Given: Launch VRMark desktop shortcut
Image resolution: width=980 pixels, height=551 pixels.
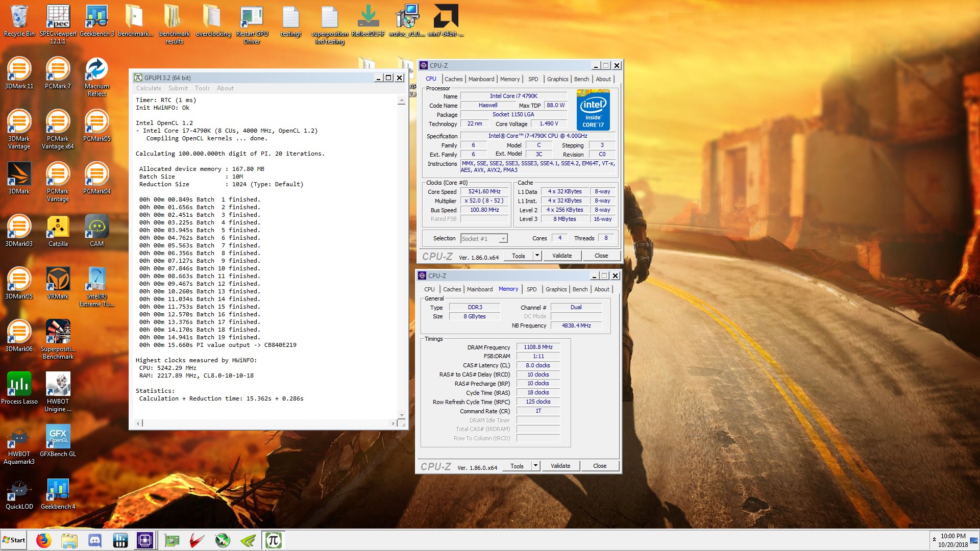Looking at the screenshot, I should [x=58, y=283].
